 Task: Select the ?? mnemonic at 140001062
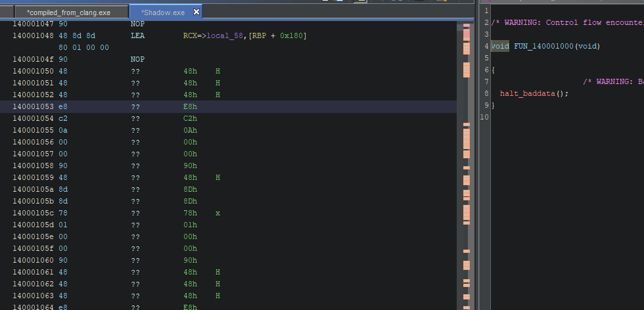click(x=135, y=284)
